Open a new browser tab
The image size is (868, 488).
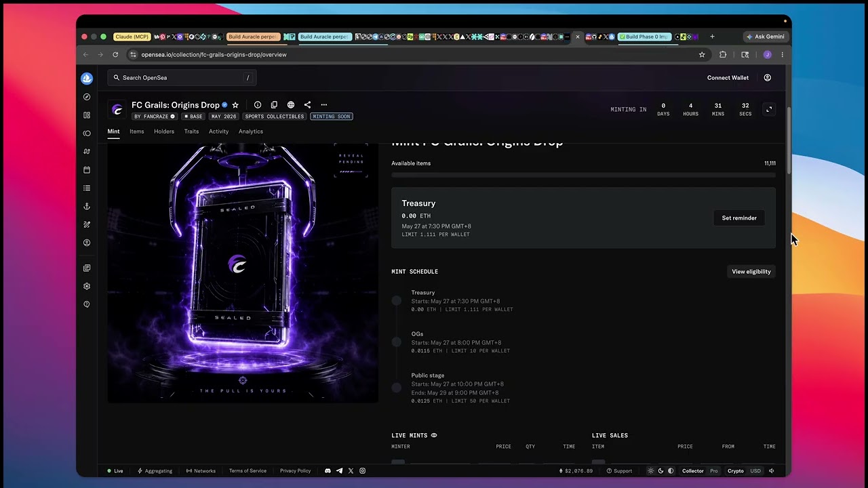712,37
